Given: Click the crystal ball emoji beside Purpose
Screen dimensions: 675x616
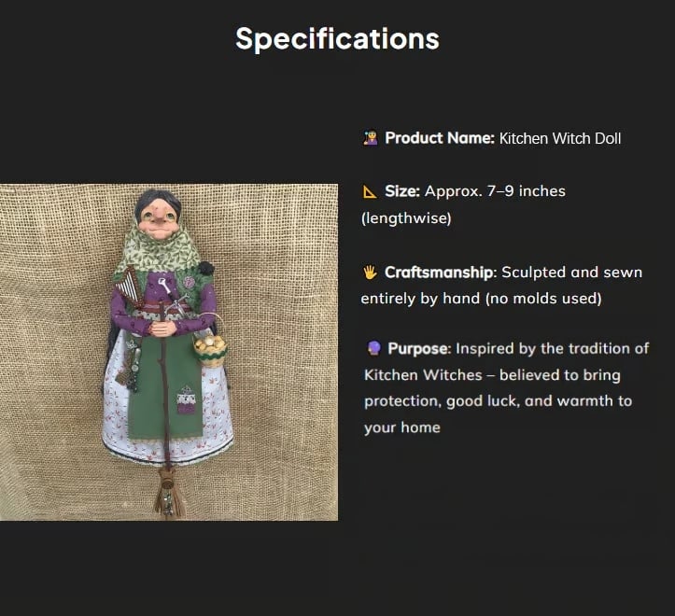Looking at the screenshot, I should pos(373,348).
